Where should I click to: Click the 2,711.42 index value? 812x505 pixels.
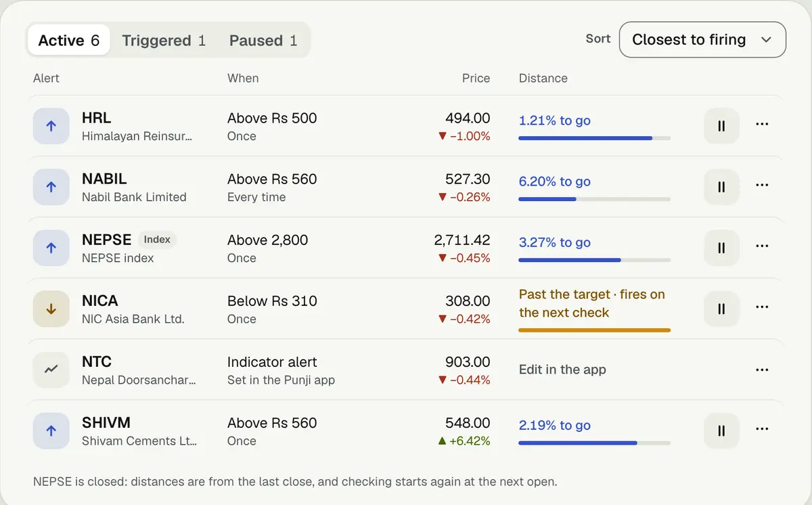click(462, 240)
